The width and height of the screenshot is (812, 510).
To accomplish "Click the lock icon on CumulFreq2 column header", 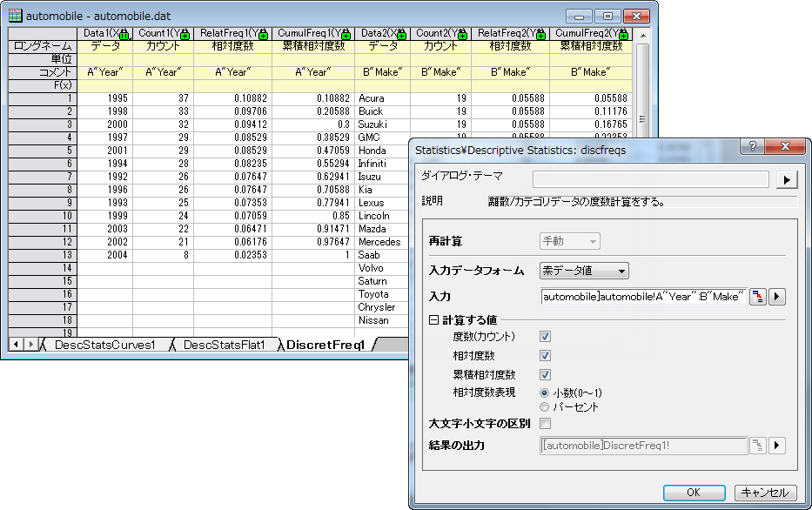I will pos(623,35).
